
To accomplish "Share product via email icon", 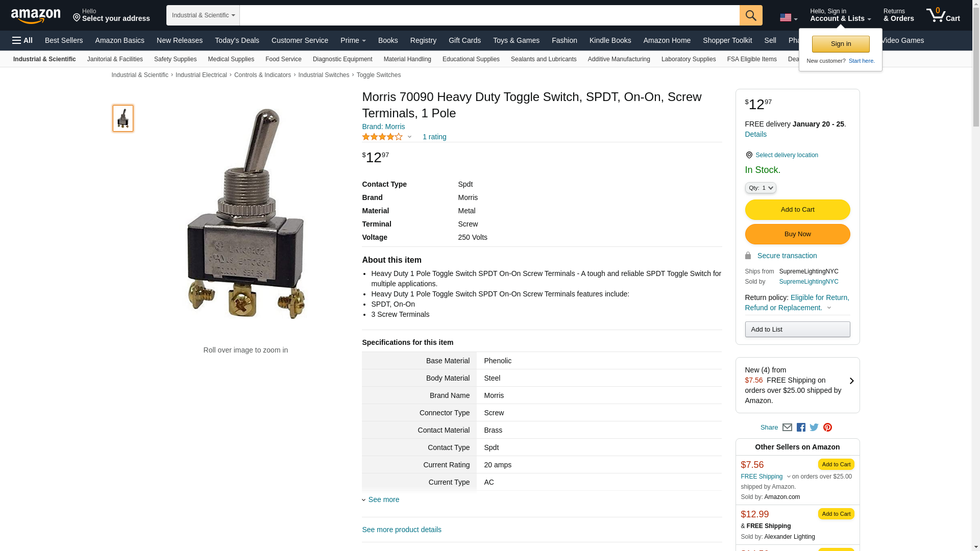I will 787,428.
